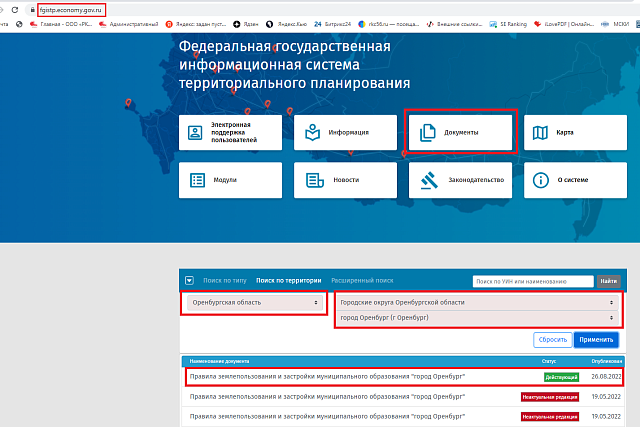Switch to the 'Поиск по территории' tab
The height and width of the screenshot is (427, 640).
(289, 280)
